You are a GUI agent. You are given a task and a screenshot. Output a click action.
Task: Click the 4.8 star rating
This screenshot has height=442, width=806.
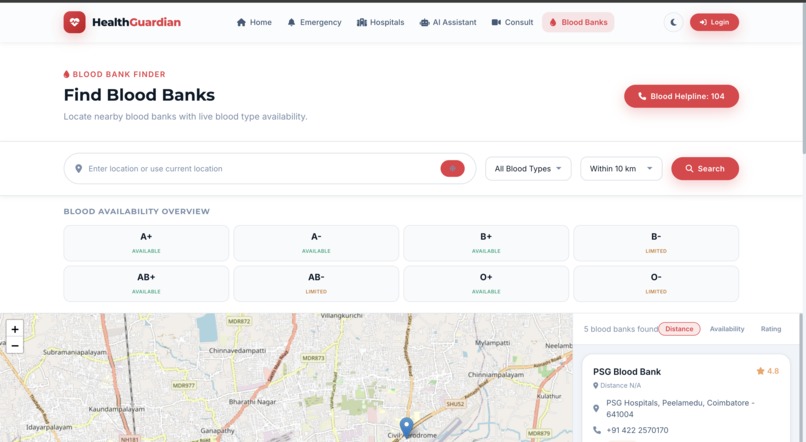click(x=767, y=371)
